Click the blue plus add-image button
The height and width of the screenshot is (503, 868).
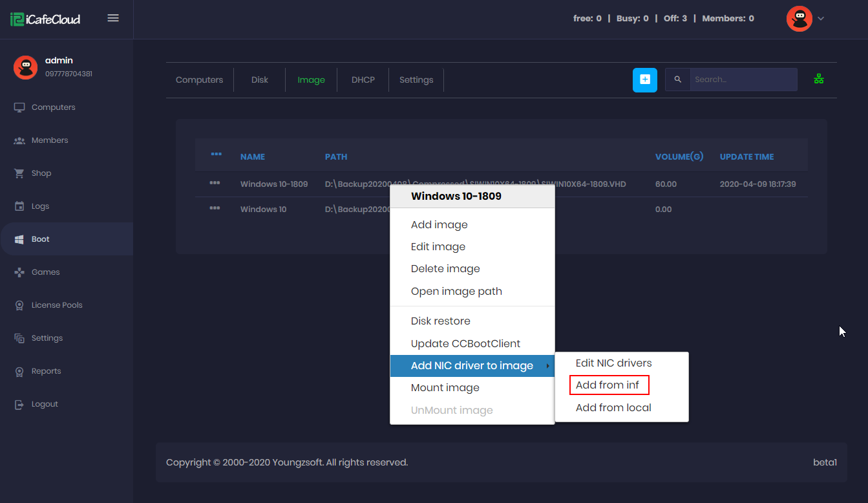click(x=644, y=79)
